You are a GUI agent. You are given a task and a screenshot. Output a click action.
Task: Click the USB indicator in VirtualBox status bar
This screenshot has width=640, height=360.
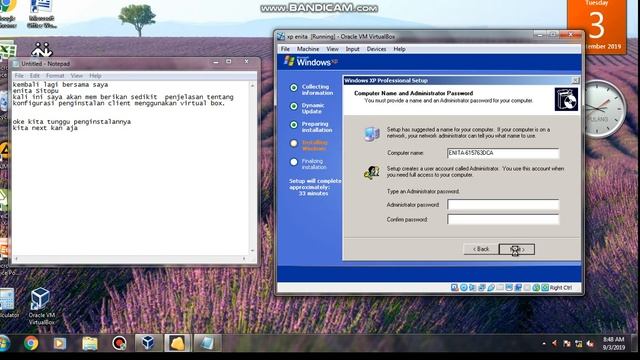tap(491, 288)
